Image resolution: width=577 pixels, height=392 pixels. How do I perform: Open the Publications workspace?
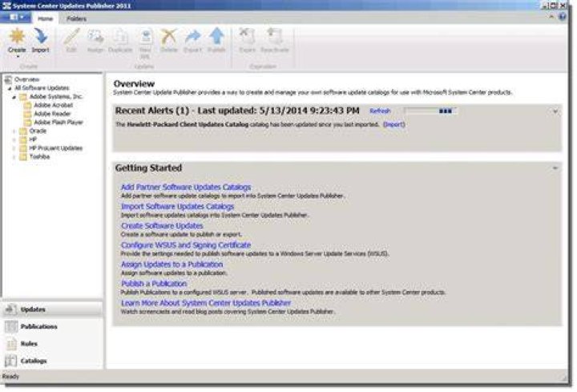click(x=53, y=326)
